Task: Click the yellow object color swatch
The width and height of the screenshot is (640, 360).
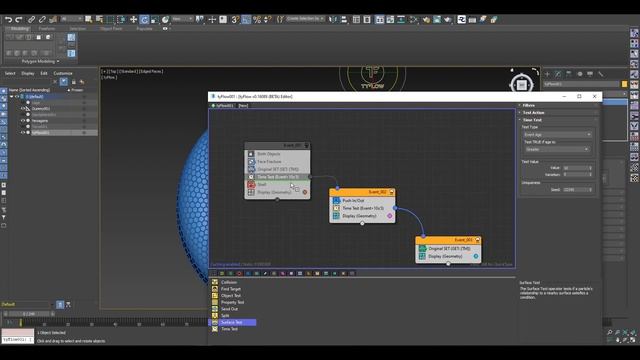Action: [x=624, y=84]
